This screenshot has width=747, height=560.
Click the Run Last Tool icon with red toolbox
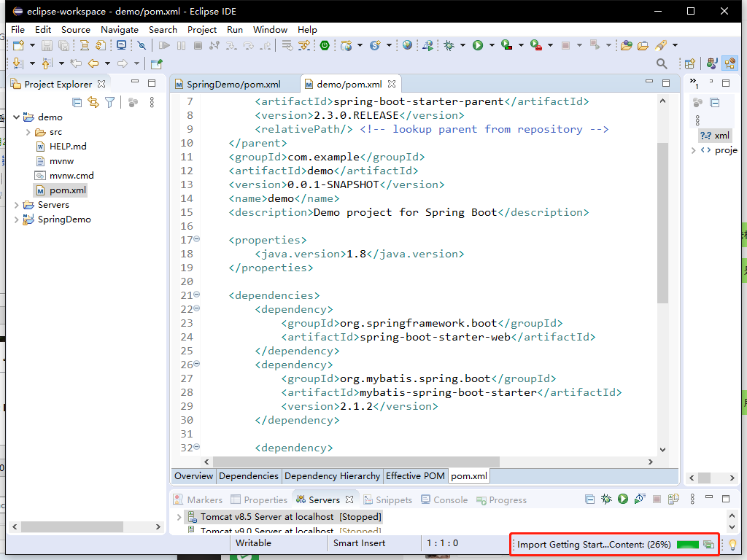coord(536,45)
